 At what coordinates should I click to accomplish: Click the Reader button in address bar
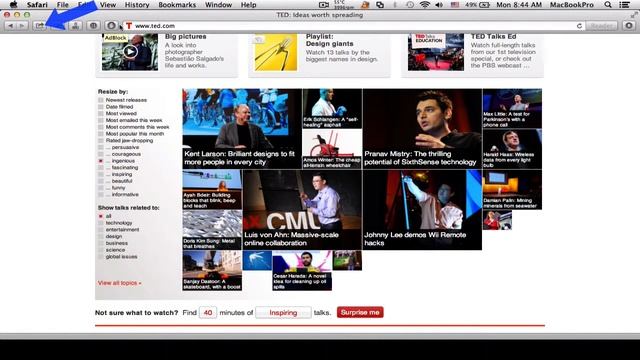coord(602,26)
